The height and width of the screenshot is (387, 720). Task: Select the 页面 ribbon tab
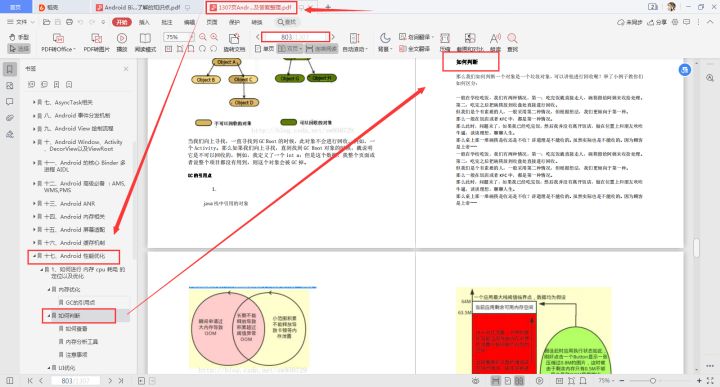[212, 22]
